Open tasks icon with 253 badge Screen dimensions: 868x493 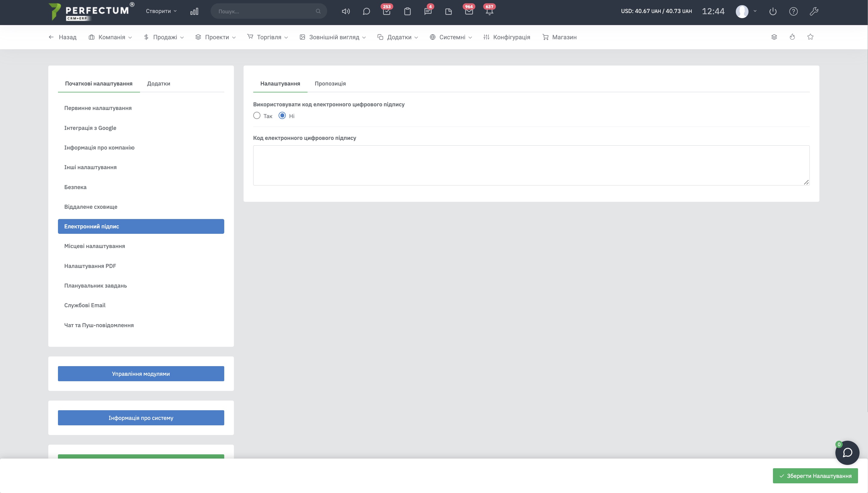[x=386, y=11]
